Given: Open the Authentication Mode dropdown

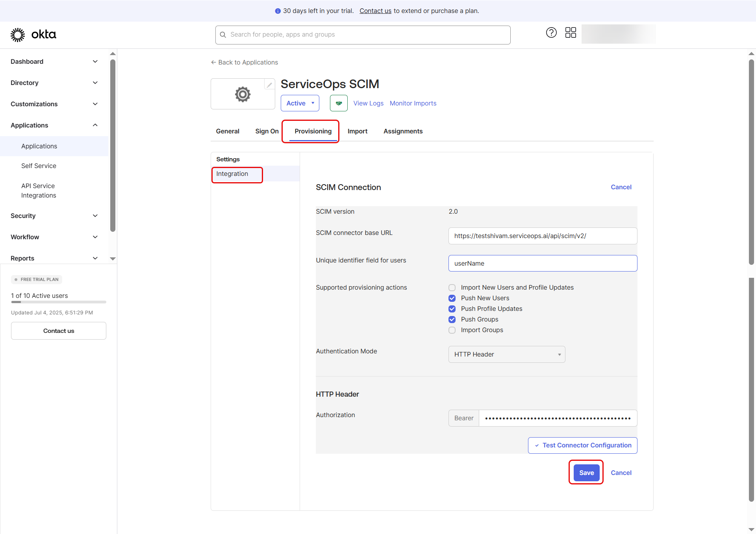Looking at the screenshot, I should (506, 354).
